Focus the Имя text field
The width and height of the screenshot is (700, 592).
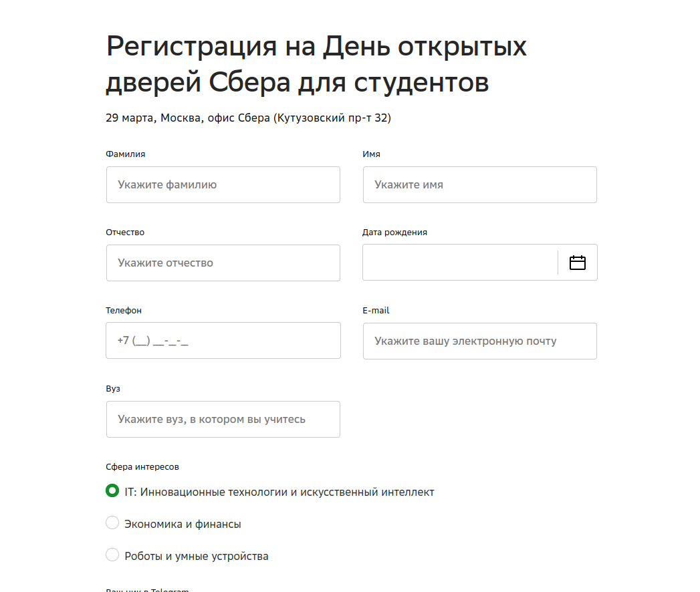tap(479, 184)
